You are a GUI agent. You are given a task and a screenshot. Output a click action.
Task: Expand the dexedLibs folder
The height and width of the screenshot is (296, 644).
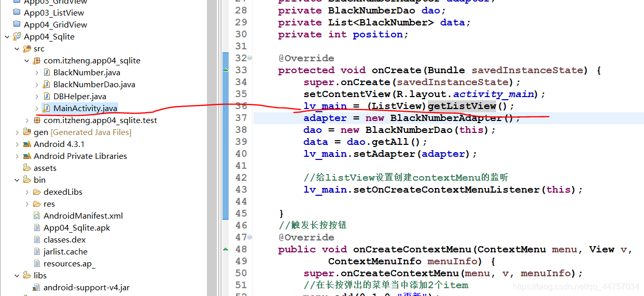[26, 192]
